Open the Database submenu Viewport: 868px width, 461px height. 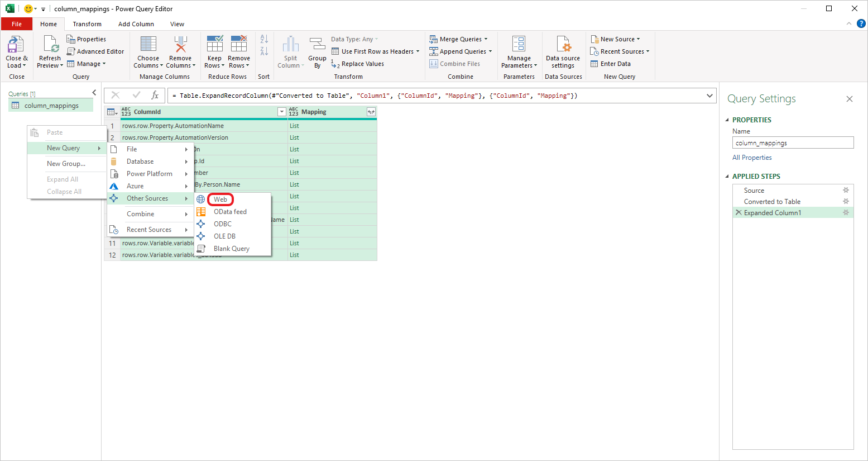click(x=150, y=161)
